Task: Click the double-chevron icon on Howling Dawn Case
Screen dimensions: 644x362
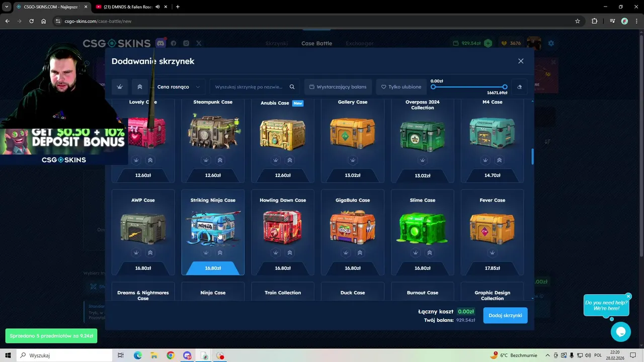Action: (290, 252)
